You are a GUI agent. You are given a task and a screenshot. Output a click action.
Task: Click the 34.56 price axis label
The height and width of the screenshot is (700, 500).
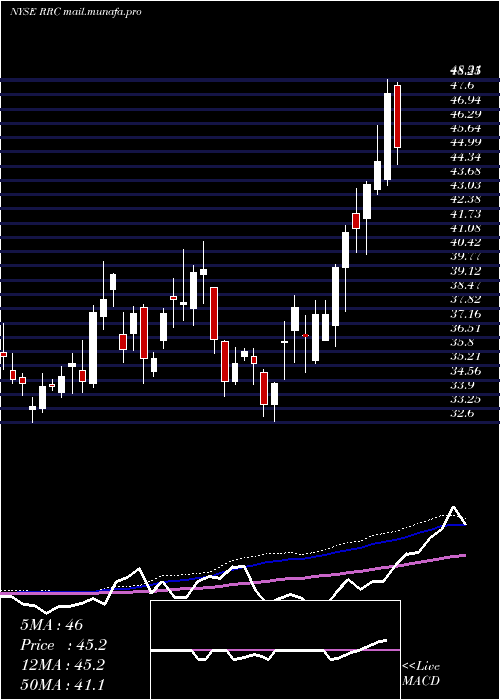[466, 371]
